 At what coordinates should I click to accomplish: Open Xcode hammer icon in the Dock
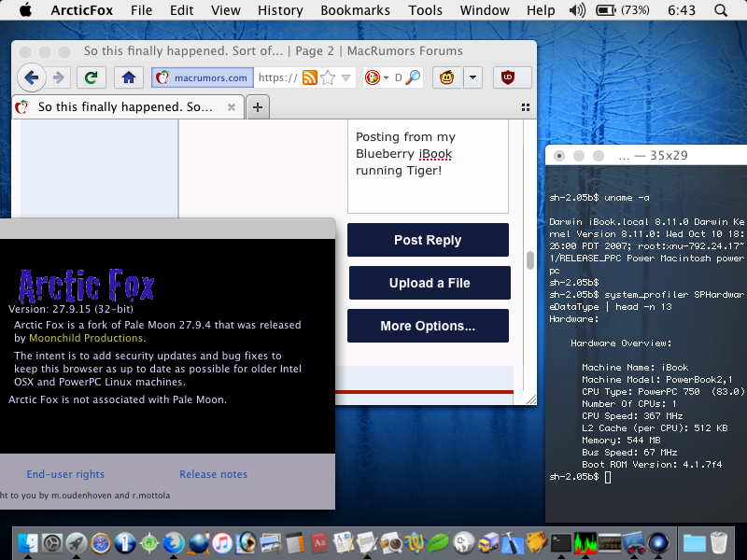pos(512,543)
